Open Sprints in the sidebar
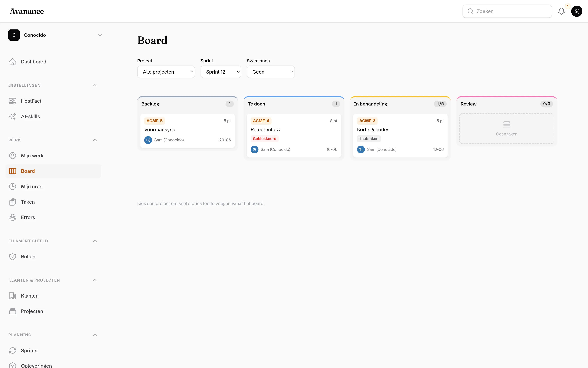Viewport: 588px width, 368px height. click(53, 350)
